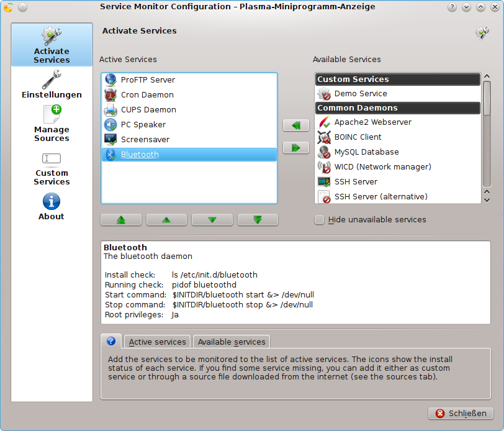Move Bluetooth right with the green arrow

pyautogui.click(x=296, y=147)
